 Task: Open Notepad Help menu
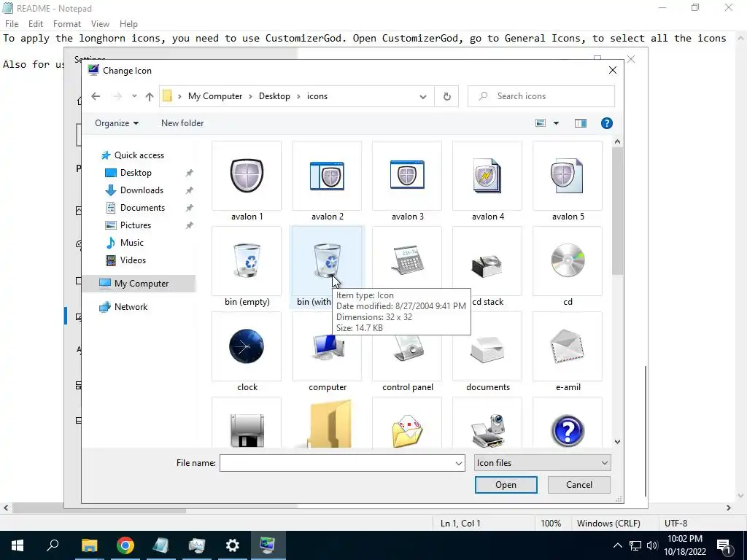(x=128, y=24)
